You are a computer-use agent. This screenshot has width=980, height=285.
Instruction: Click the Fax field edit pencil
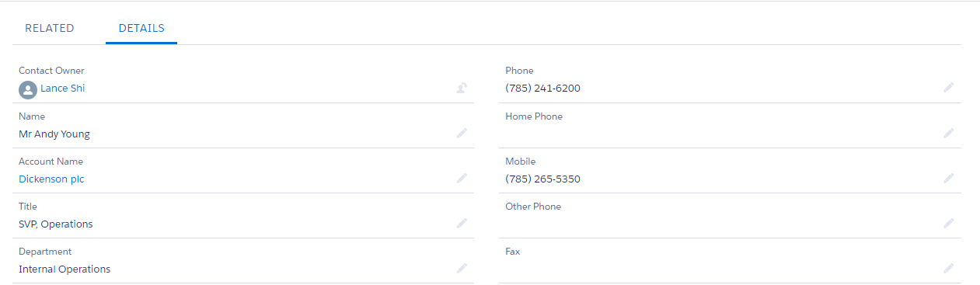click(x=948, y=269)
